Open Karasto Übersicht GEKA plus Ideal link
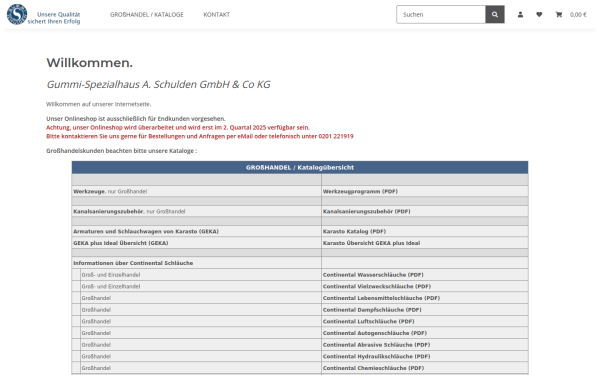The width and height of the screenshot is (600, 375). [371, 243]
